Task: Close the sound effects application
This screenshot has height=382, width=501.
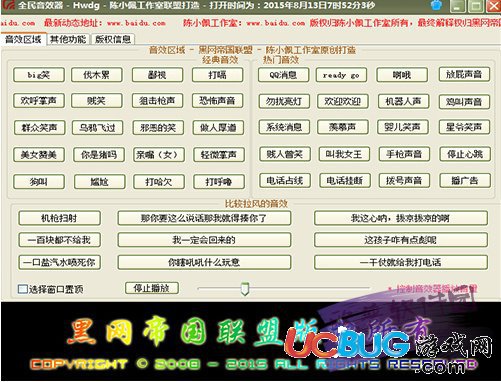Action: tap(493, 6)
